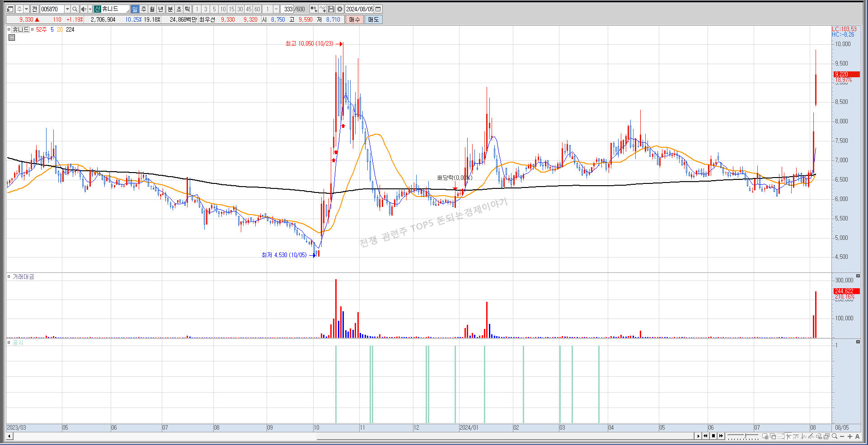Click the blue 5 moving average label
The width and height of the screenshot is (868, 445).
coord(52,29)
